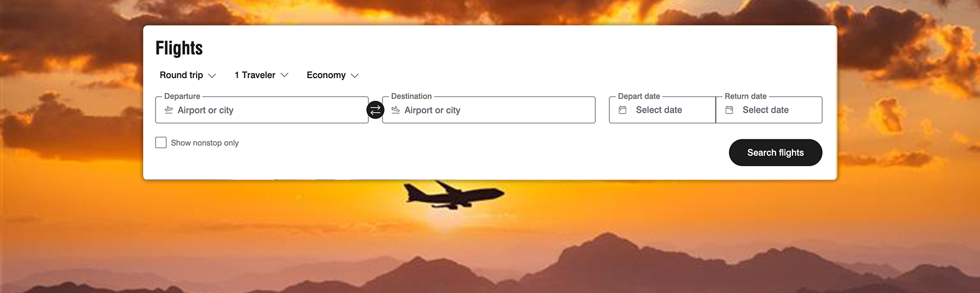Expand the 1 Traveler chevron arrow
This screenshot has height=293, width=980.
(284, 75)
